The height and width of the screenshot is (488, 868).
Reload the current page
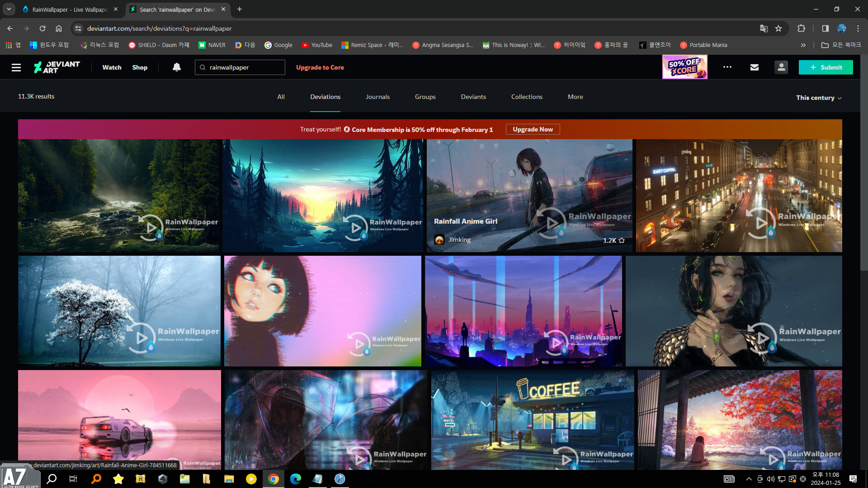click(42, 28)
